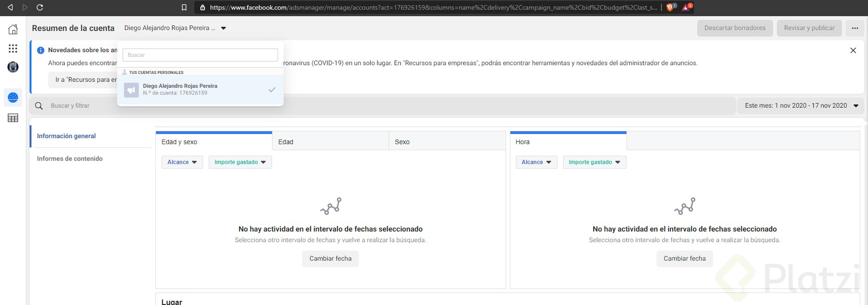
Task: Click the checkmark on the selected account
Action: click(272, 90)
